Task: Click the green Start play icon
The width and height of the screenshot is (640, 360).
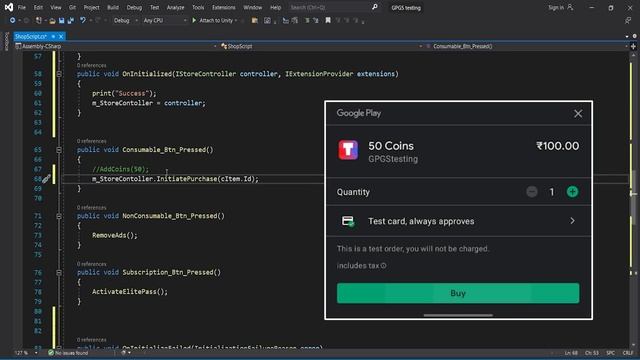Action: coord(194,20)
